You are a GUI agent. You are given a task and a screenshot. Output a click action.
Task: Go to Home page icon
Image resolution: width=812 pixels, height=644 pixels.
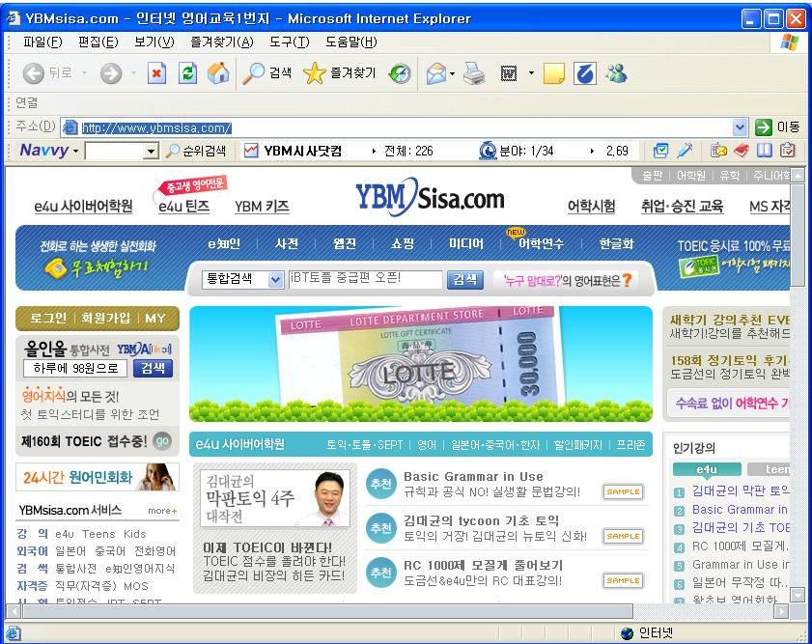pos(218,73)
